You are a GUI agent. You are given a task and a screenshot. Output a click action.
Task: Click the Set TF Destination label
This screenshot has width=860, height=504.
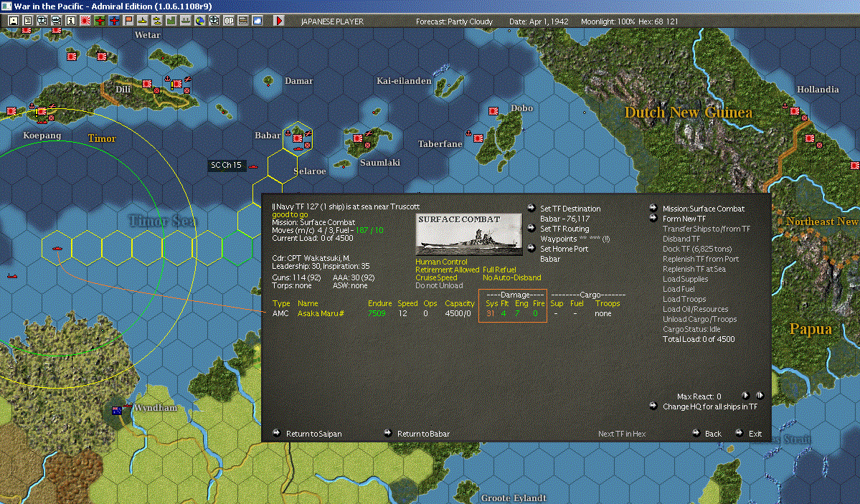pos(570,209)
